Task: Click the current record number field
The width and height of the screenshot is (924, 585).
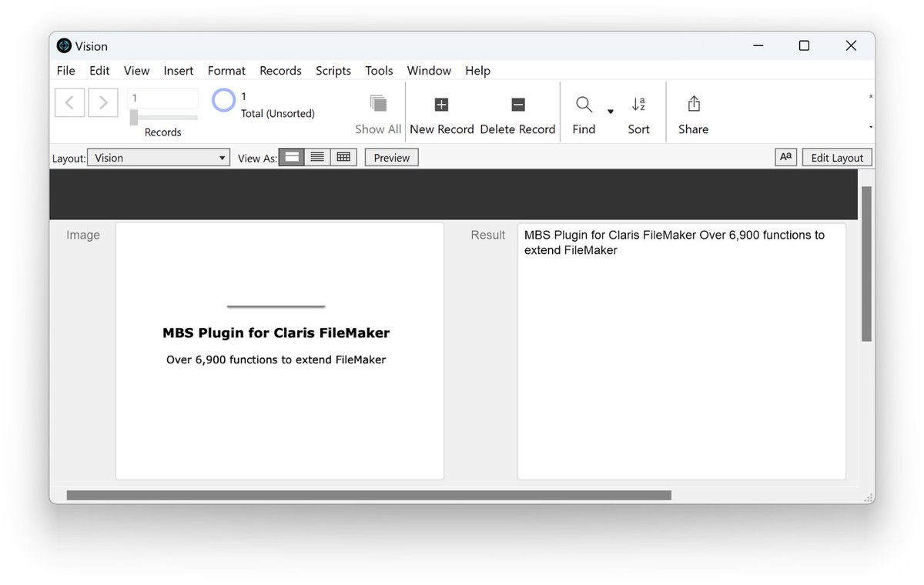Action: pos(163,99)
